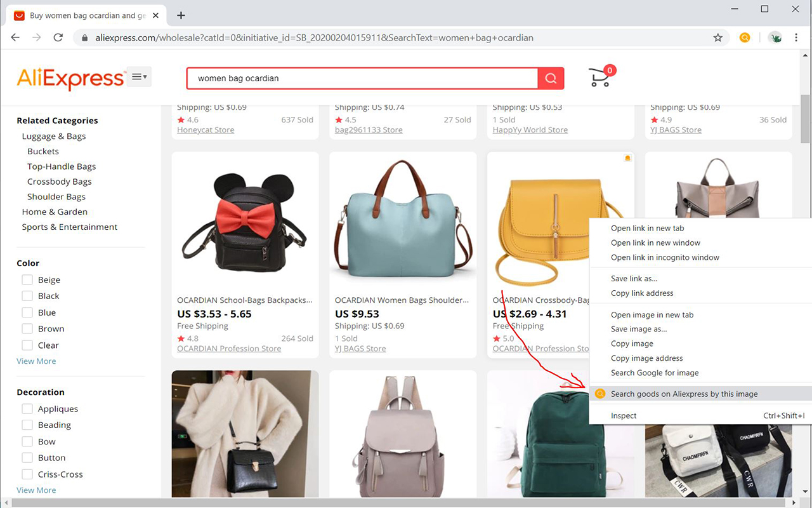Select Copy image address
Image resolution: width=812 pixels, height=508 pixels.
(x=700, y=358)
